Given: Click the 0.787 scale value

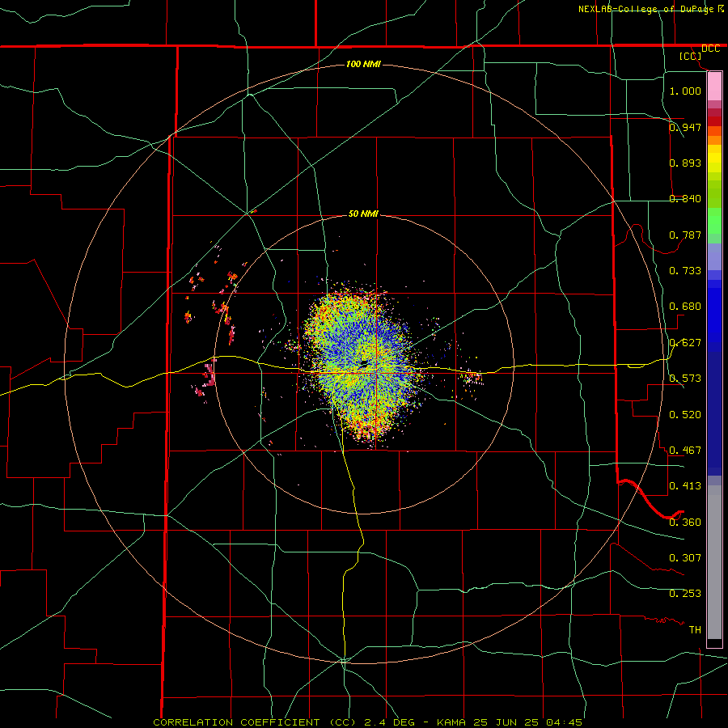Looking at the screenshot, I should (685, 235).
